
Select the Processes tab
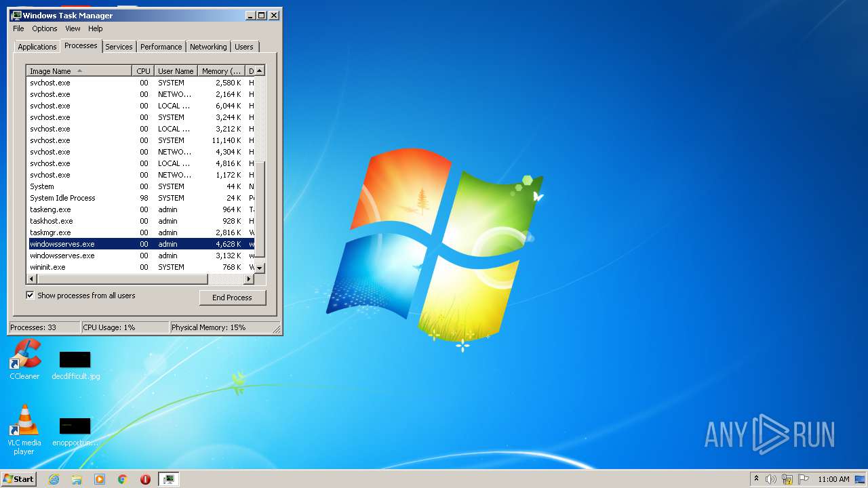pyautogui.click(x=81, y=45)
